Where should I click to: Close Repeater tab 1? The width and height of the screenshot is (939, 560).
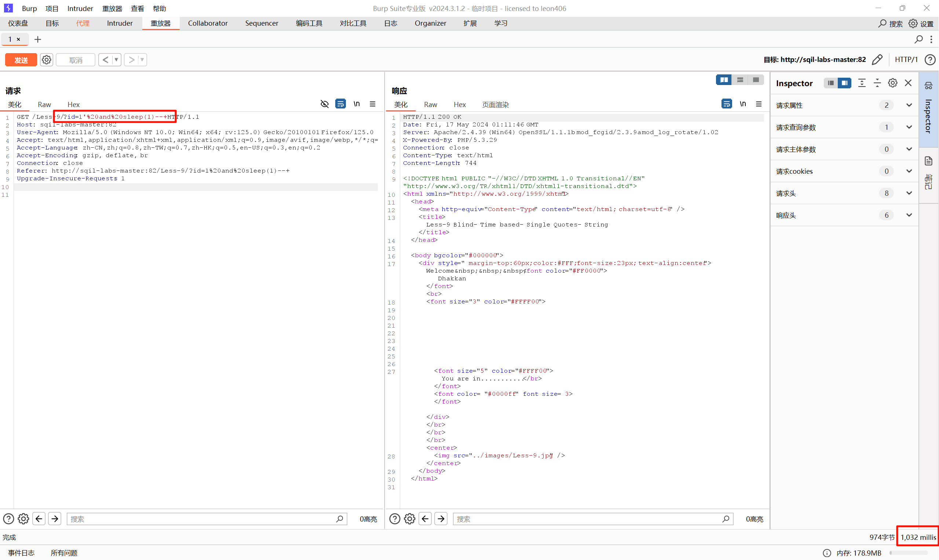18,39
